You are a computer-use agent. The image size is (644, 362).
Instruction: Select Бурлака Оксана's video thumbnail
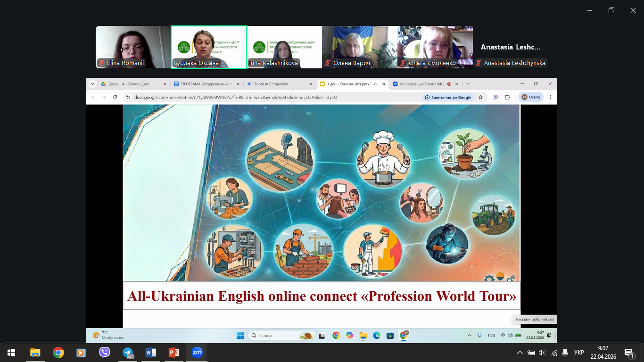click(208, 47)
